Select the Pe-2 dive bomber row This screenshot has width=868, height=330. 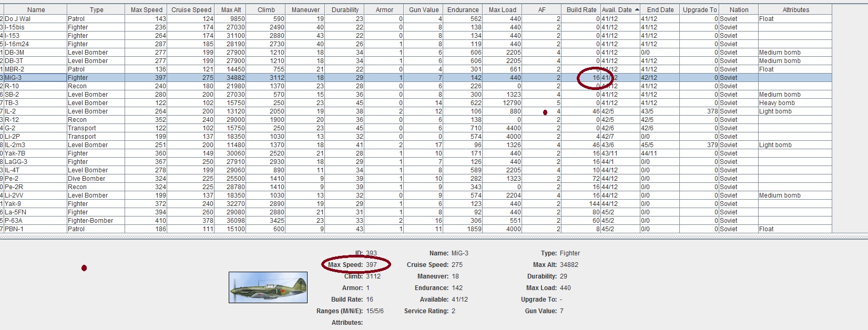point(416,178)
